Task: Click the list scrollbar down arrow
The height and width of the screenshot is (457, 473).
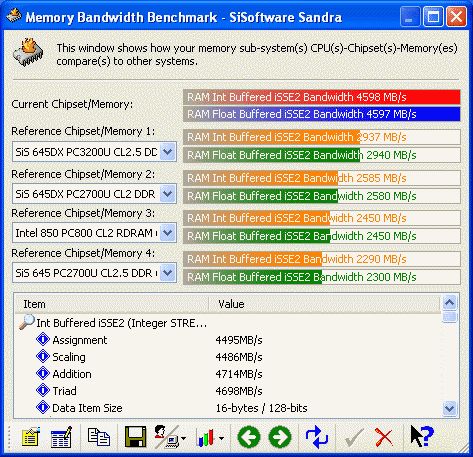Action: (450, 408)
